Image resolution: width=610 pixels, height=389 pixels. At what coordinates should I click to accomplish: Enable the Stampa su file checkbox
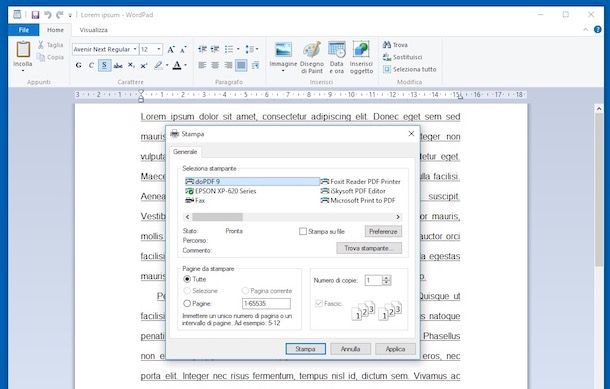pyautogui.click(x=303, y=231)
